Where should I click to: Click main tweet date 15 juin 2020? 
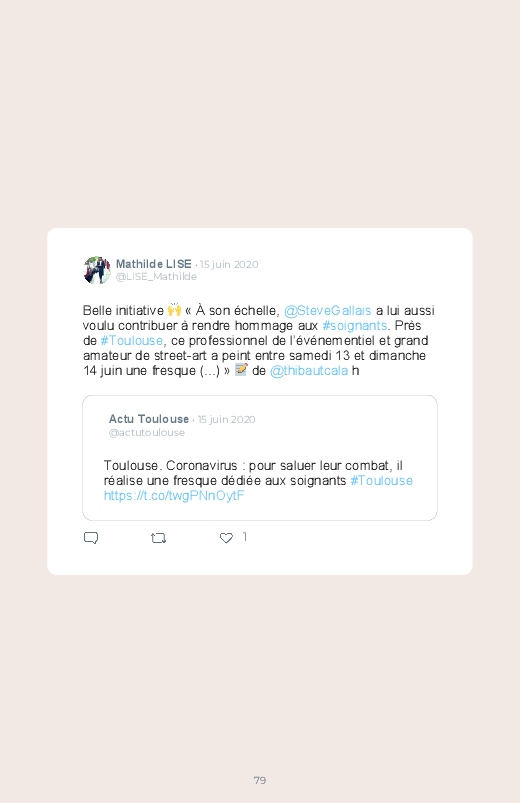point(229,264)
